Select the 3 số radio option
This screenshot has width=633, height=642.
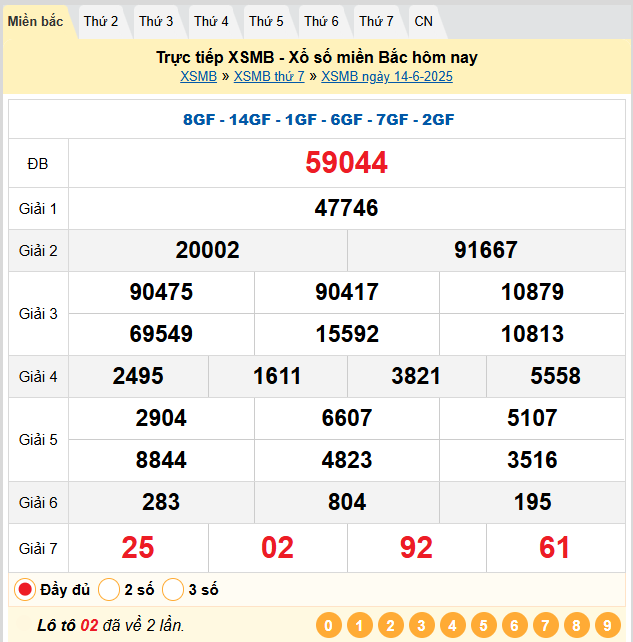point(173,590)
